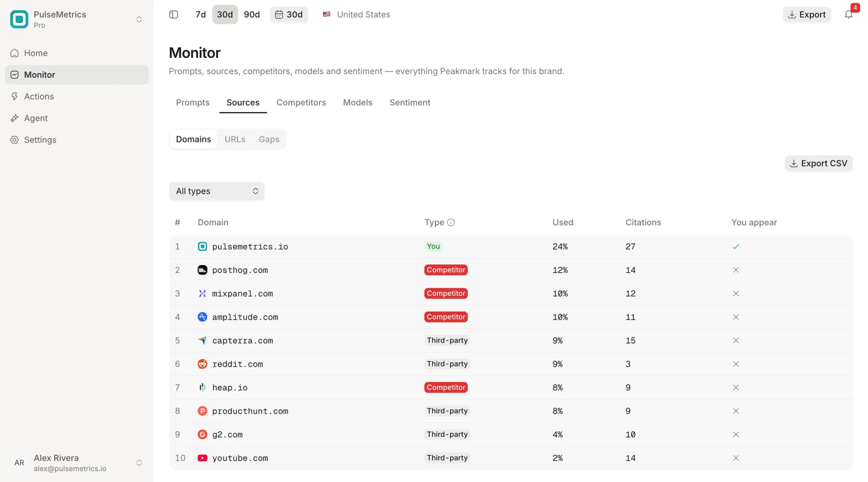Go to Monitor in sidebar
Image resolution: width=868 pixels, height=482 pixels.
coord(77,75)
